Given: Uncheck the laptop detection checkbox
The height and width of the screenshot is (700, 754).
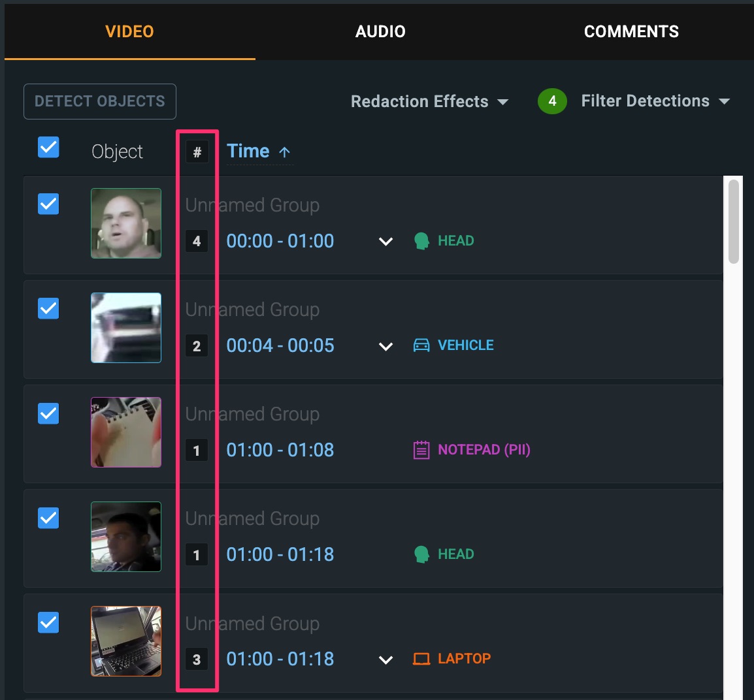Looking at the screenshot, I should tap(49, 622).
